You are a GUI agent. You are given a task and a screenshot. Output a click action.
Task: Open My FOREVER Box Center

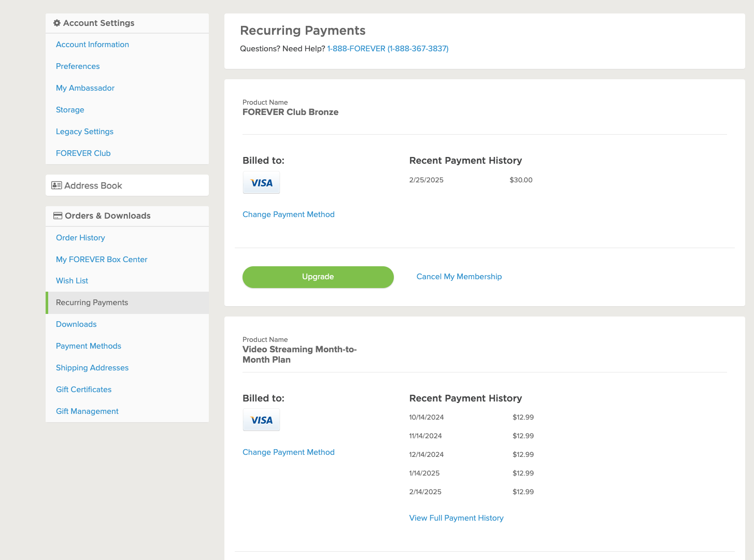tap(102, 260)
